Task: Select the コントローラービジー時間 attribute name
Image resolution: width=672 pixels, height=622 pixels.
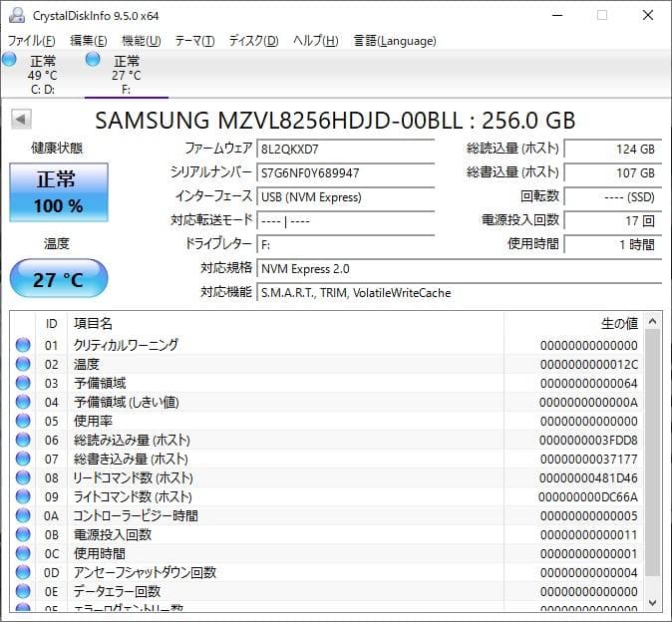Action: point(136,515)
